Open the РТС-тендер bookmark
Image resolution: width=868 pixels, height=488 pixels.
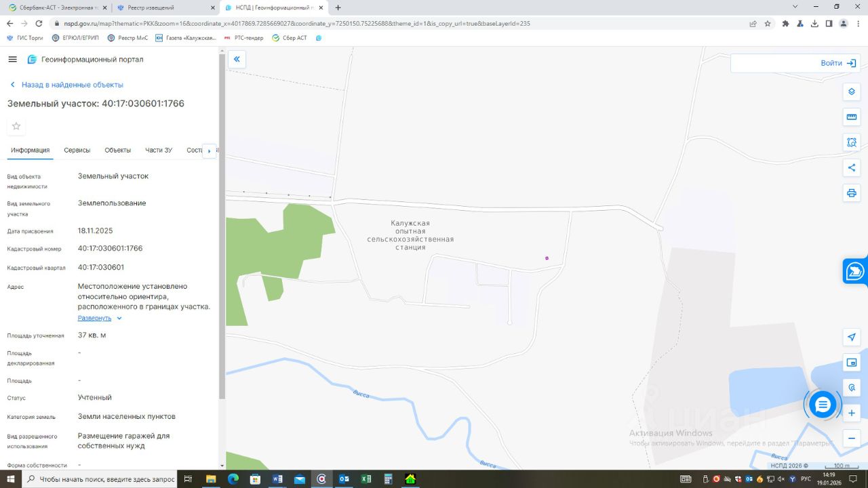tap(243, 38)
